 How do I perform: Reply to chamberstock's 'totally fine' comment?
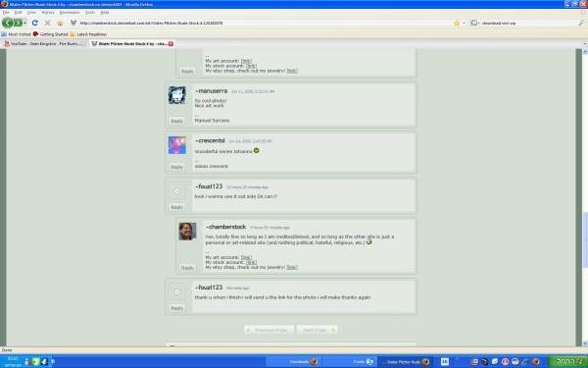tap(187, 268)
